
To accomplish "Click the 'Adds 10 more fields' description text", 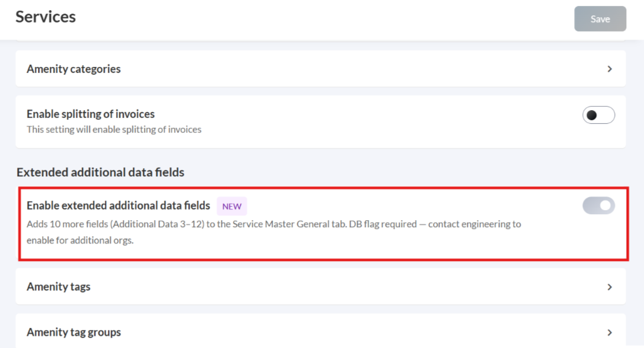I will (x=71, y=225).
